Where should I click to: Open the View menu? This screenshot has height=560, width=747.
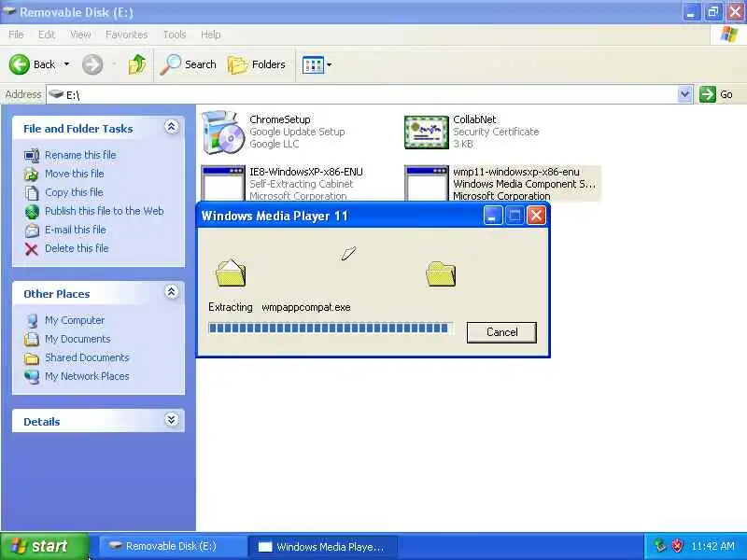click(80, 35)
